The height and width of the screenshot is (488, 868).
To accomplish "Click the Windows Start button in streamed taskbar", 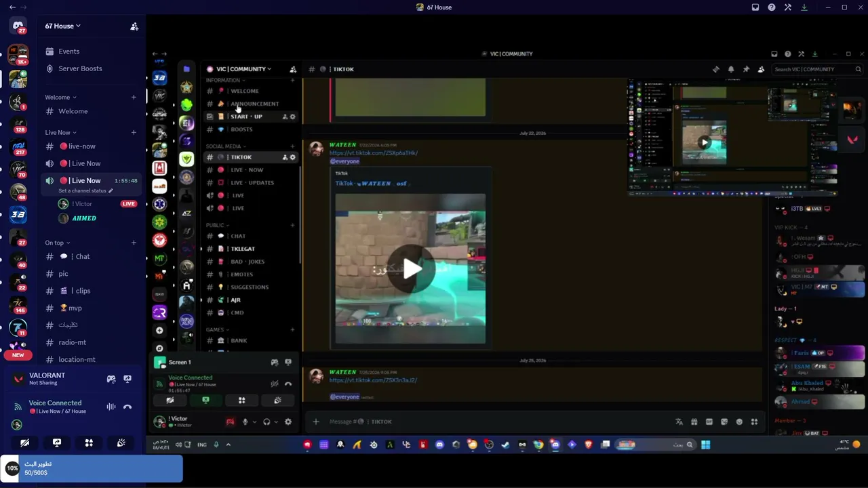I will click(x=706, y=445).
